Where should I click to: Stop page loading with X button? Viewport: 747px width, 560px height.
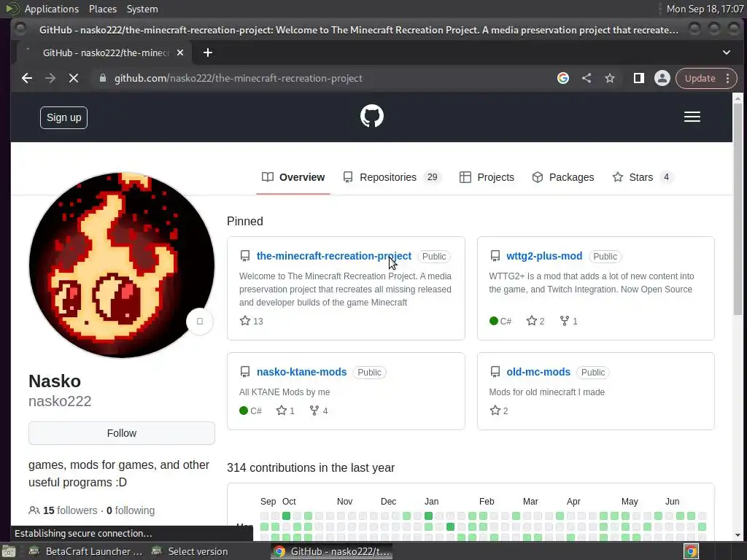(74, 78)
